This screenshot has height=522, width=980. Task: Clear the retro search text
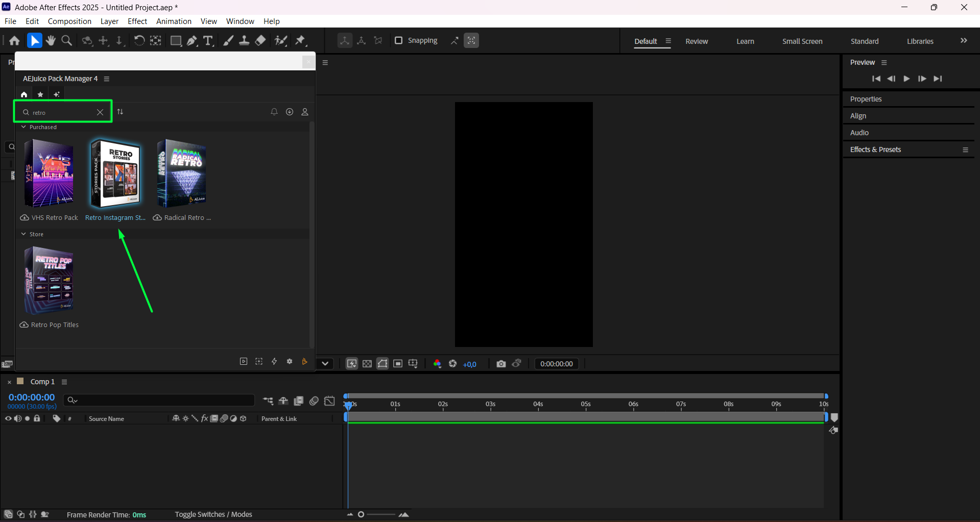pos(100,112)
